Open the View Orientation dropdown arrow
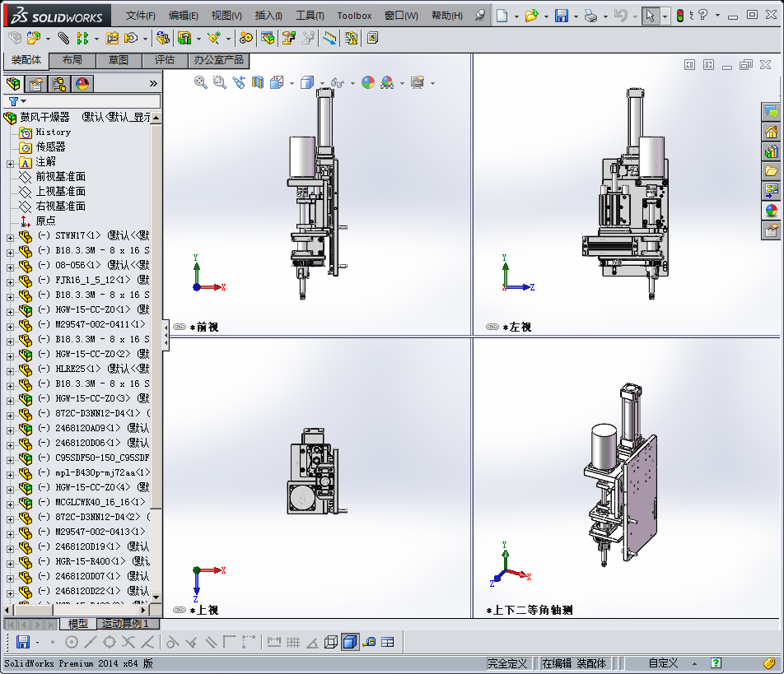Screen dimensions: 784x674 coord(292,83)
